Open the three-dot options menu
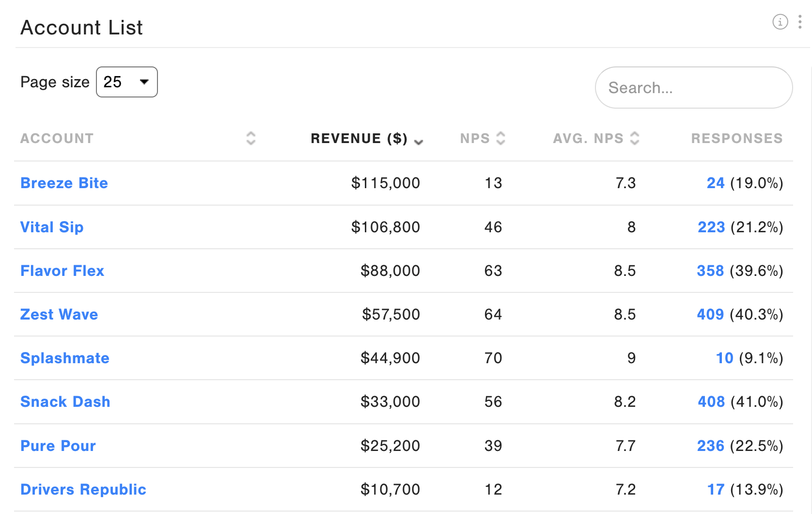This screenshot has width=812, height=514. pos(800,22)
